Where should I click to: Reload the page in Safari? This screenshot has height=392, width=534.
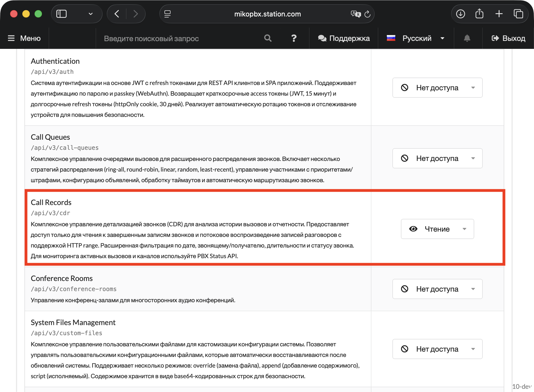pyautogui.click(x=367, y=14)
